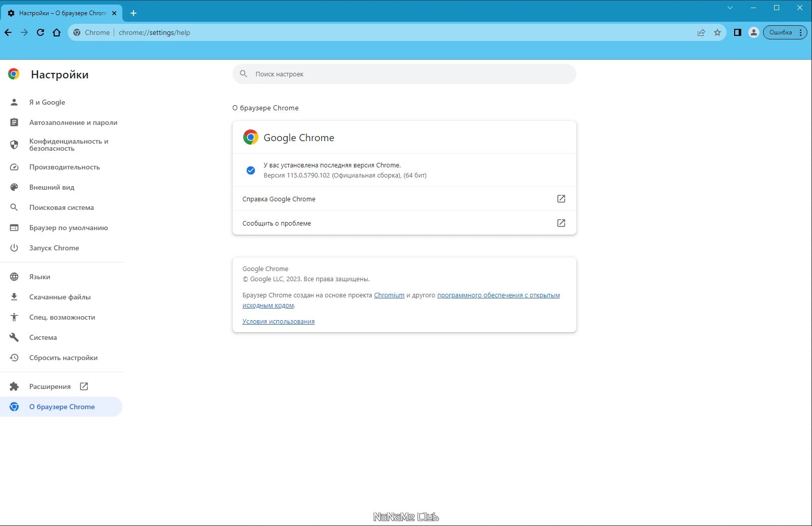Close the Настройки tab

[x=114, y=13]
